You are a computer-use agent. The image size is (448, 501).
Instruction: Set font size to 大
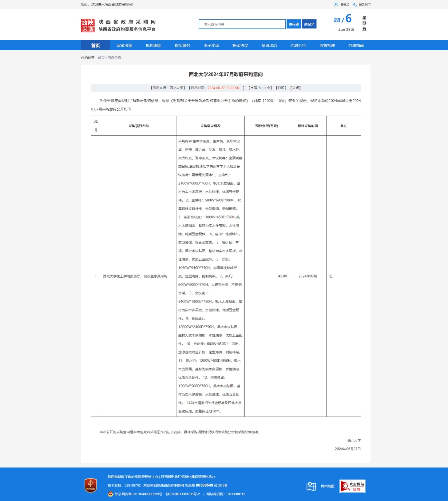(x=259, y=88)
